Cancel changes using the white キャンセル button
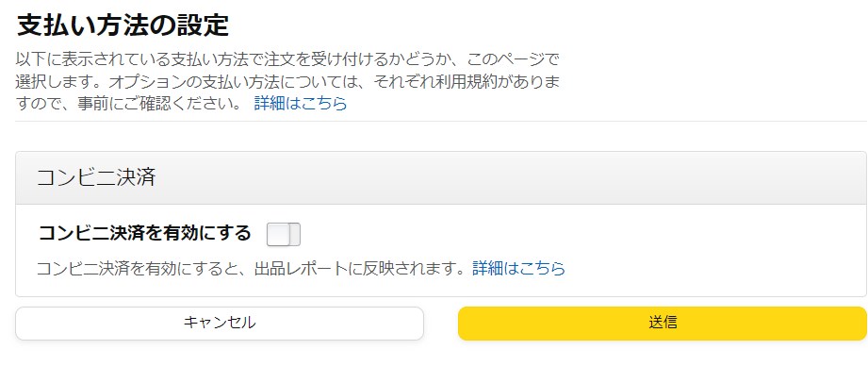The height and width of the screenshot is (366, 868). (220, 324)
